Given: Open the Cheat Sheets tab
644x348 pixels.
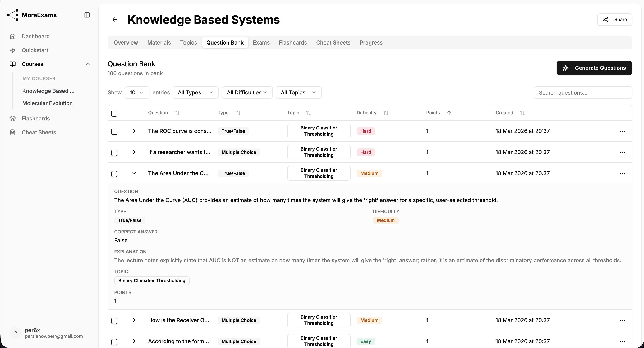Looking at the screenshot, I should tap(333, 43).
